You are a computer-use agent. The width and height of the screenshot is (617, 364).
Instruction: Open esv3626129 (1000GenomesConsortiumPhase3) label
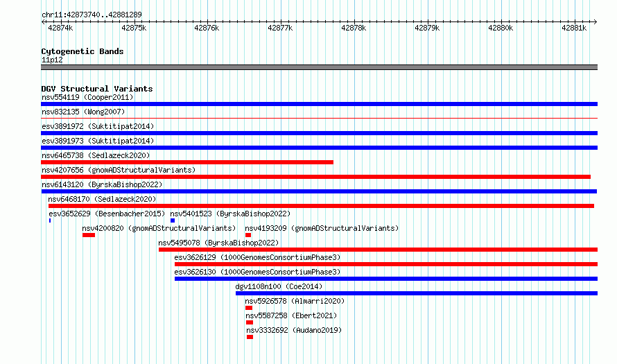(258, 257)
